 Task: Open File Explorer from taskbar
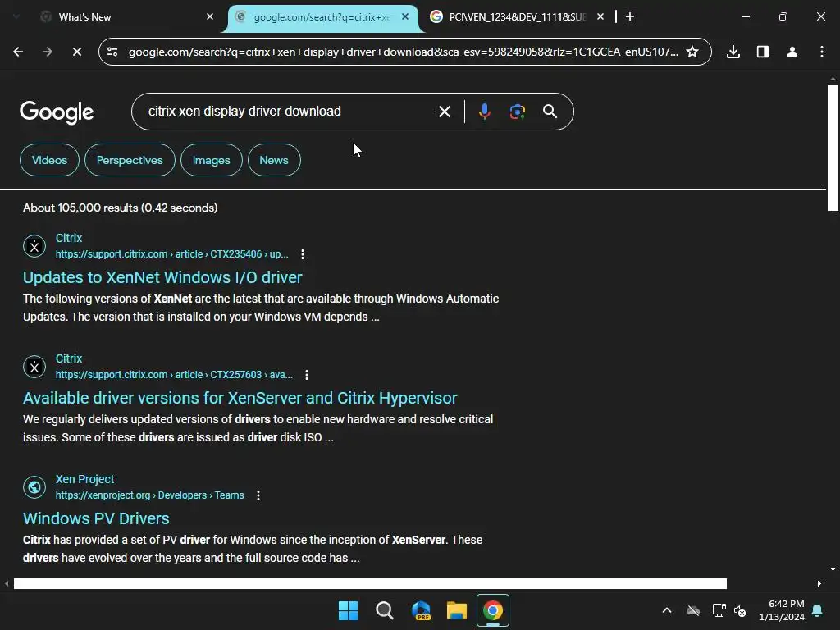pos(457,610)
